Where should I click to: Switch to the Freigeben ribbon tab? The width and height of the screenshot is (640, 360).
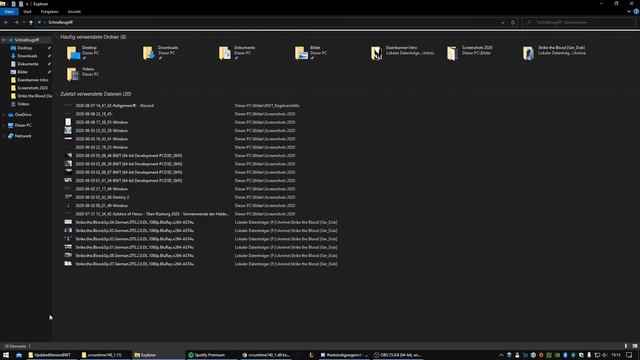point(49,12)
